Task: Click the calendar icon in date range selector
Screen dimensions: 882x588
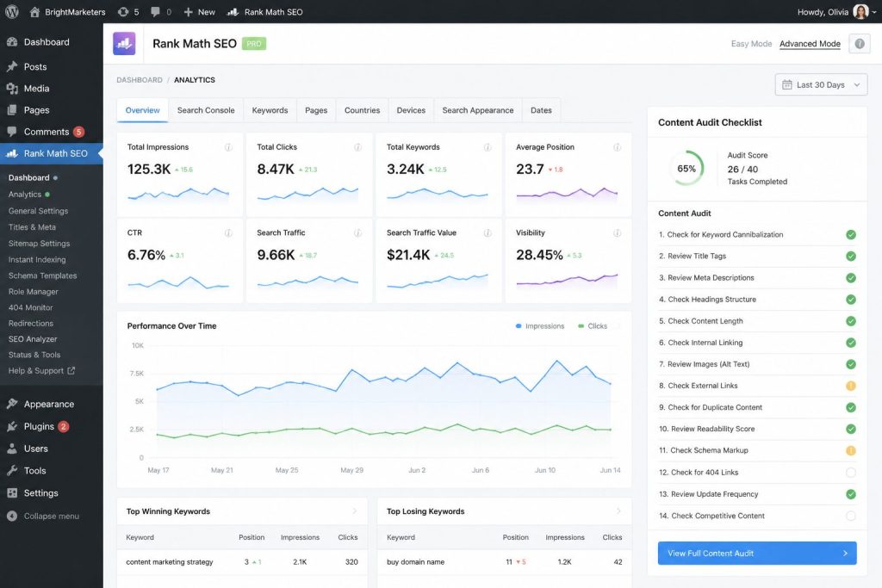Action: (787, 85)
